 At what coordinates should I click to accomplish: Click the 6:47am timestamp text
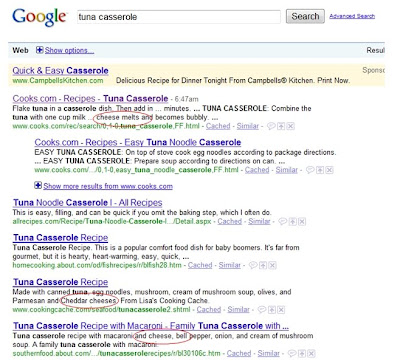(x=187, y=99)
